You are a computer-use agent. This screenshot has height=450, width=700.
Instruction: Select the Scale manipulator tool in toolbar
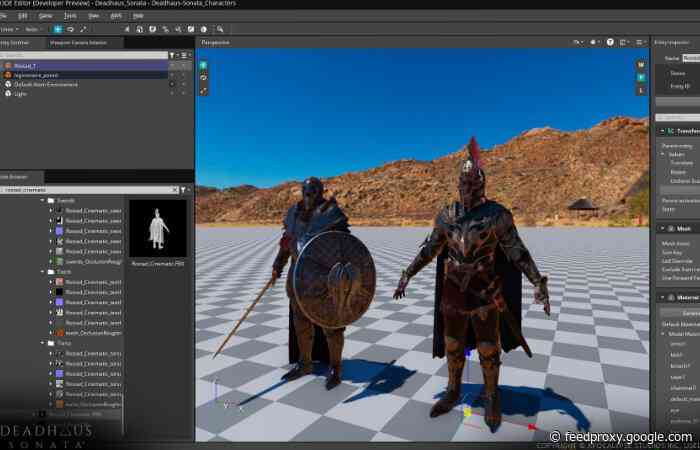click(83, 29)
